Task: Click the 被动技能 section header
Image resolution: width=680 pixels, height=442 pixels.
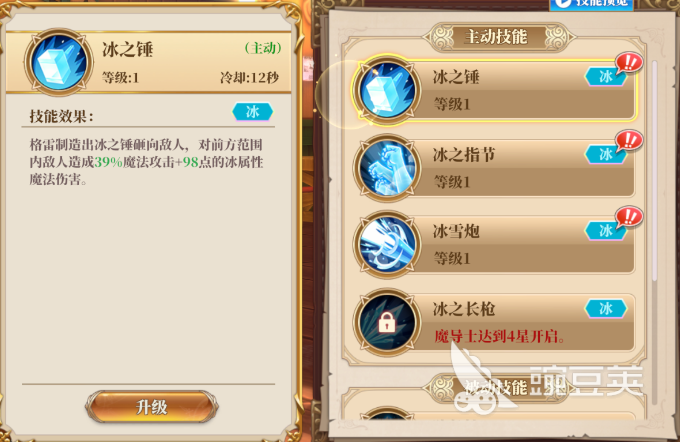Action: point(499,387)
